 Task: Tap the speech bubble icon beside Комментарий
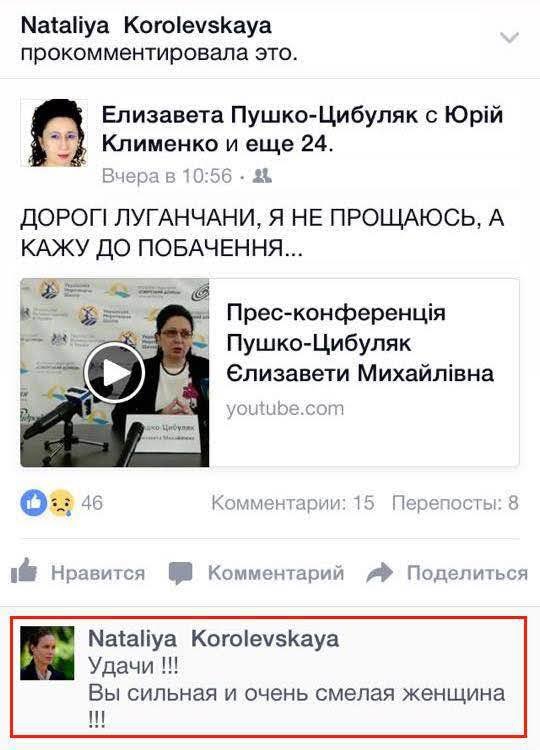pyautogui.click(x=181, y=573)
